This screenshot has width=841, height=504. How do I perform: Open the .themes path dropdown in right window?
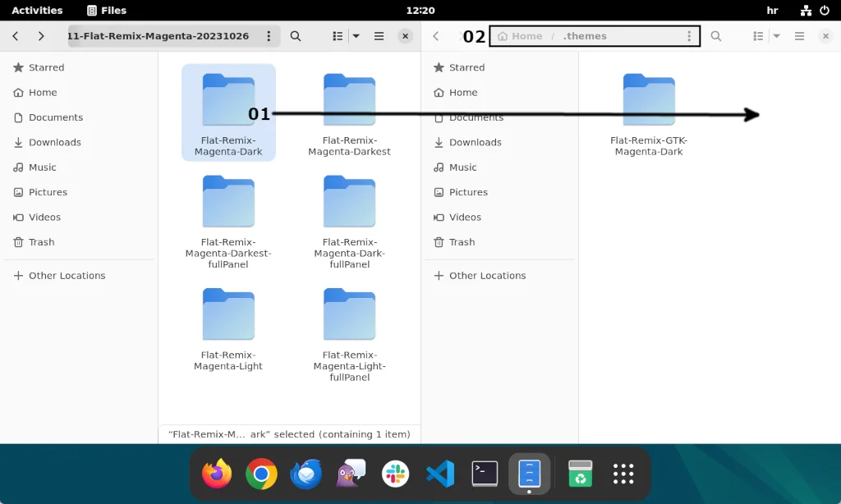tap(688, 35)
